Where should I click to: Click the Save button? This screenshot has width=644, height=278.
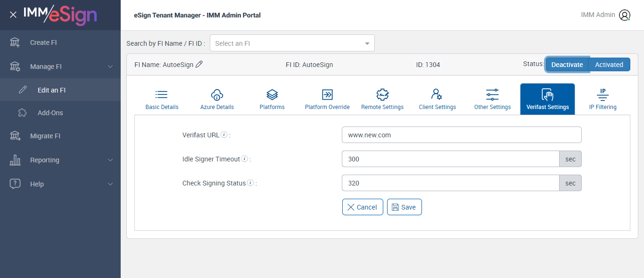point(404,207)
